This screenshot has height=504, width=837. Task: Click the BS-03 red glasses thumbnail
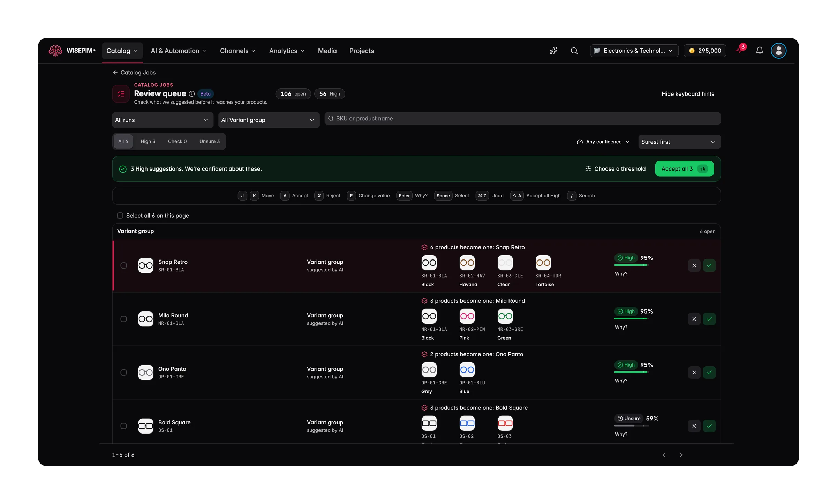(x=505, y=423)
